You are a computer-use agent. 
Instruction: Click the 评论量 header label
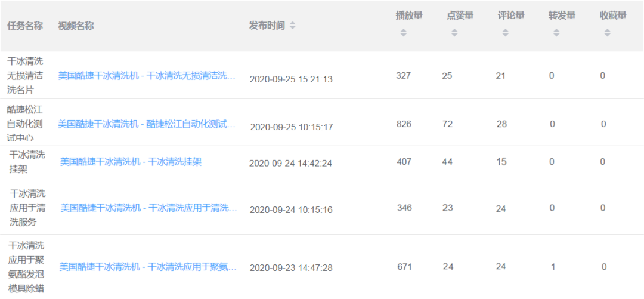pyautogui.click(x=511, y=16)
